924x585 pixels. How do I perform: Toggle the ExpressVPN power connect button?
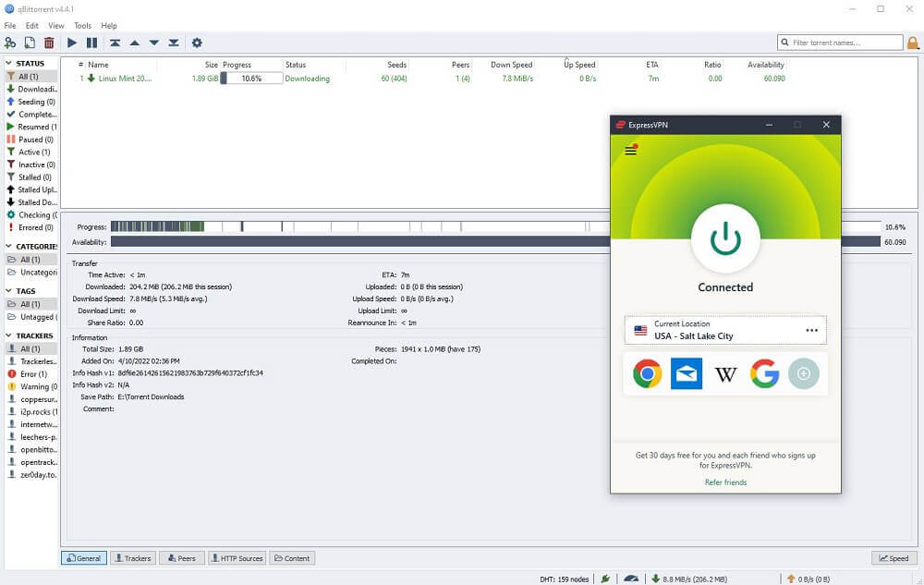[x=725, y=238]
